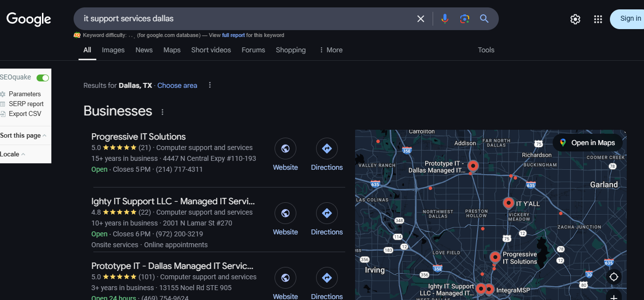The height and width of the screenshot is (300, 644).
Task: Open three-dot menu beside Choose area
Action: click(210, 85)
